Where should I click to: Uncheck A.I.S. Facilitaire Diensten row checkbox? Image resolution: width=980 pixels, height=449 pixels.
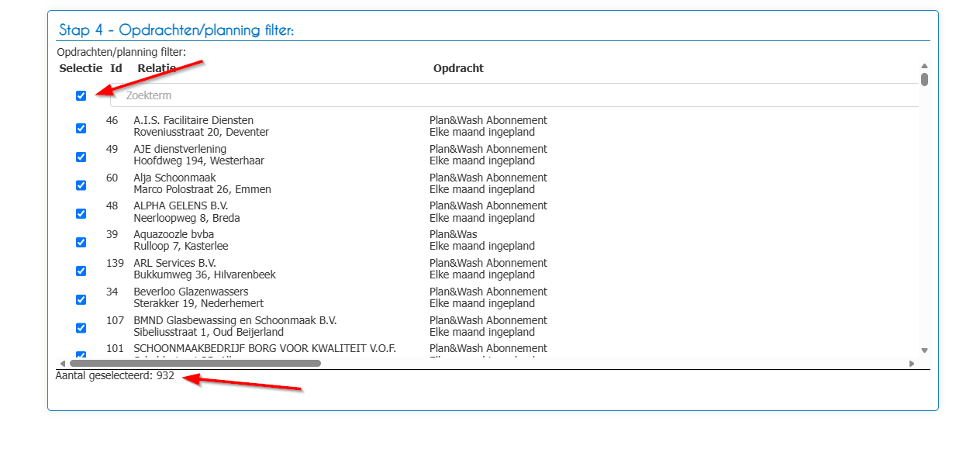[81, 128]
